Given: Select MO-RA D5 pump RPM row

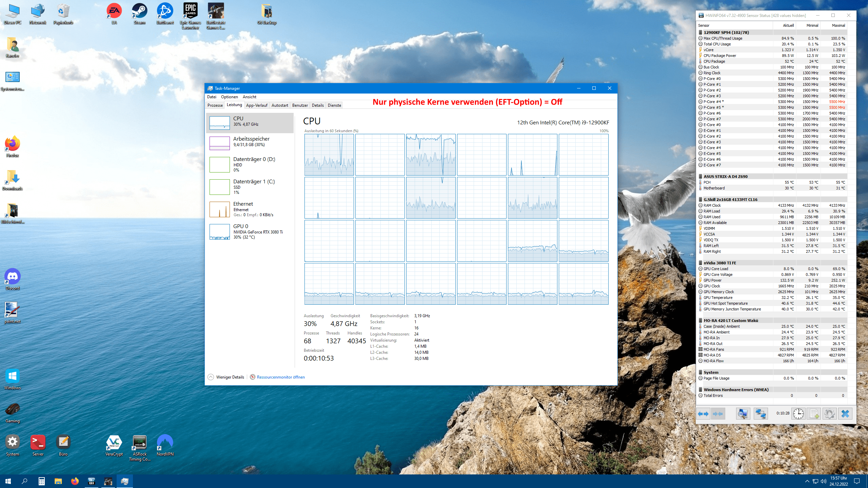Looking at the screenshot, I should [772, 355].
